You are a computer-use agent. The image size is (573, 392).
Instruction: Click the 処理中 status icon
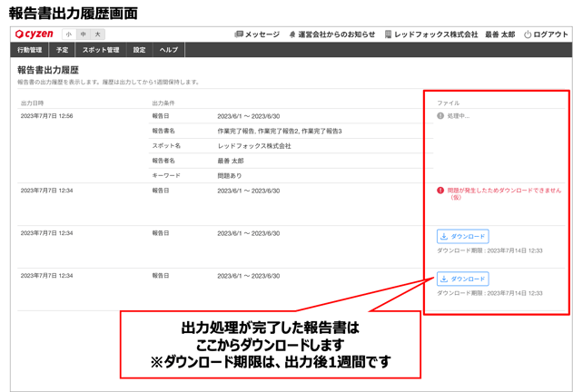[440, 116]
